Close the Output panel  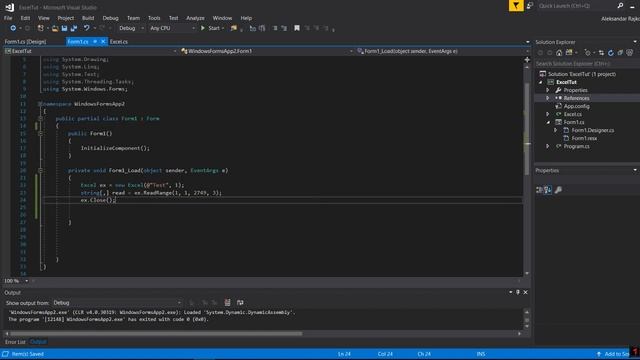click(x=525, y=292)
